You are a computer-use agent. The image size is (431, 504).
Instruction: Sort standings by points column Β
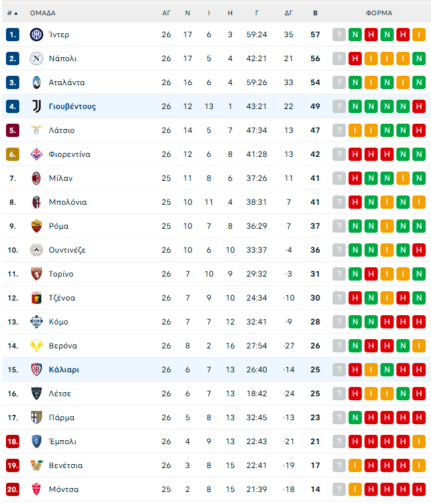point(315,13)
